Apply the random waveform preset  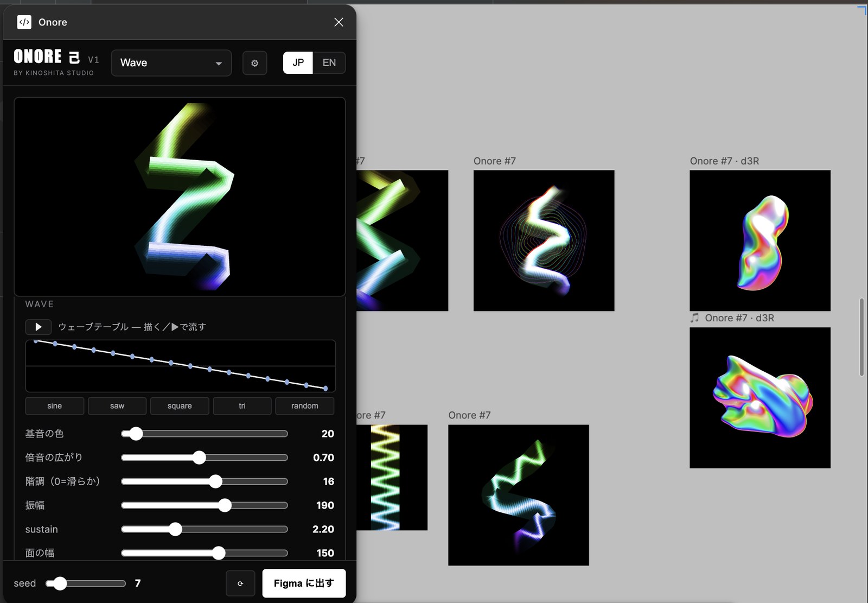(305, 406)
